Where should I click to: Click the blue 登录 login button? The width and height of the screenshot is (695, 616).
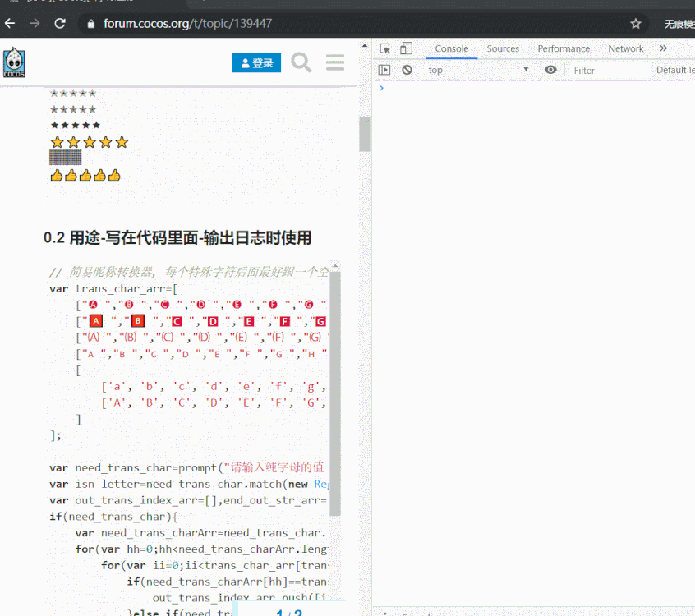click(x=257, y=62)
